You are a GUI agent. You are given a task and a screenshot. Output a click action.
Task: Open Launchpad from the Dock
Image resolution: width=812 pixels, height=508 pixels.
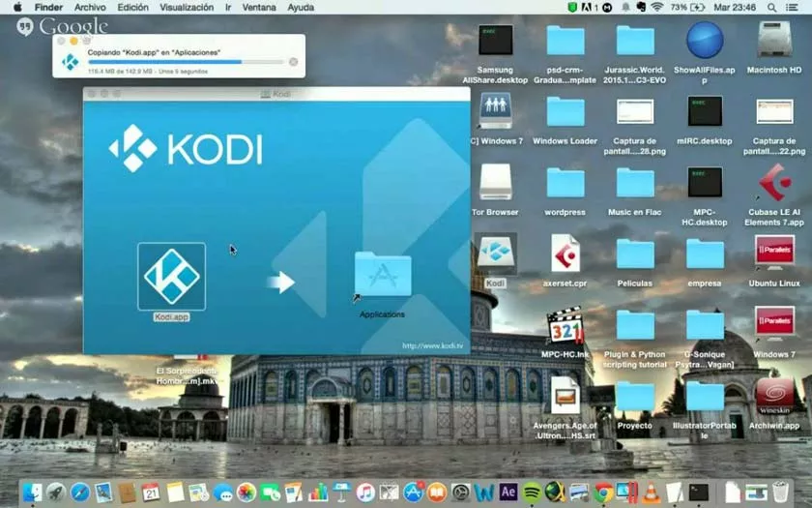point(55,492)
